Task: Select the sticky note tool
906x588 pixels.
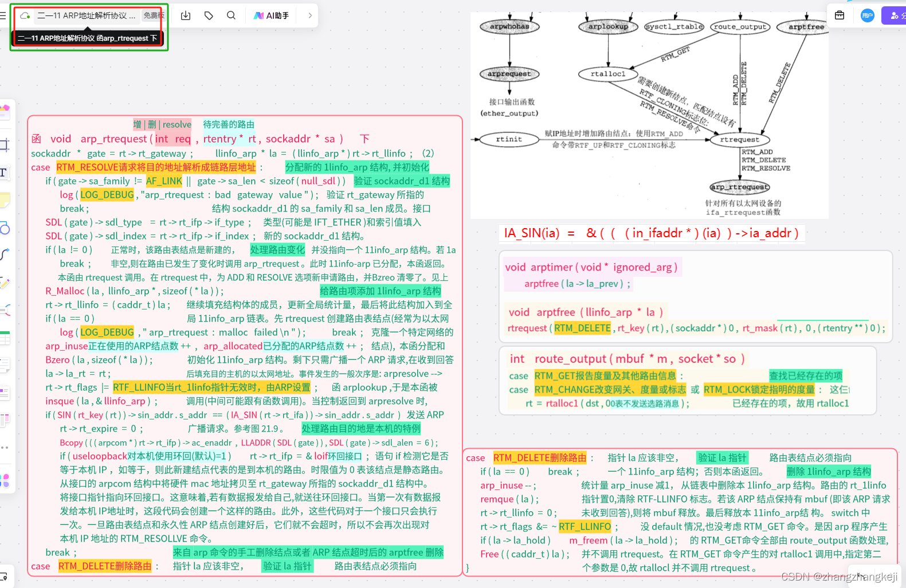Action: click(x=5, y=200)
